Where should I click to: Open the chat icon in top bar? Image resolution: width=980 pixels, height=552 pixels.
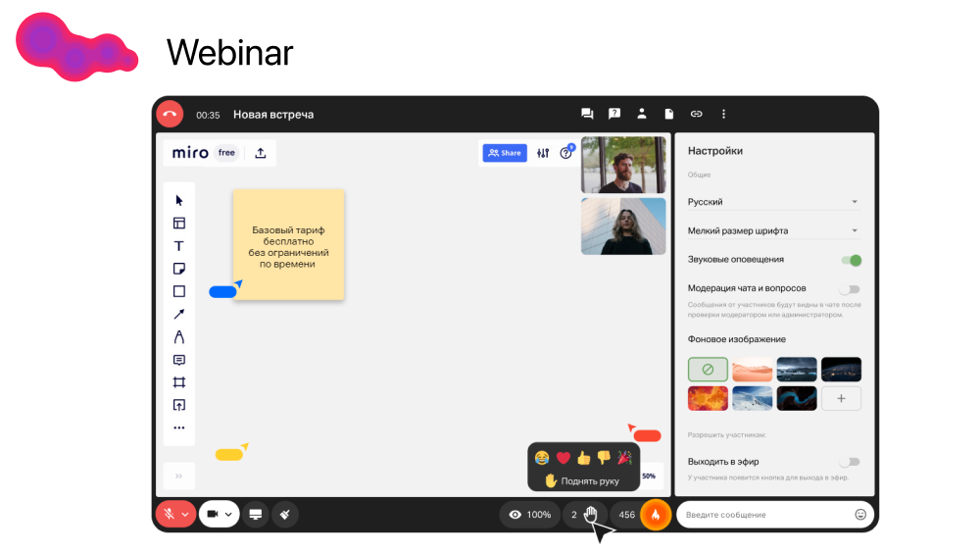click(587, 114)
